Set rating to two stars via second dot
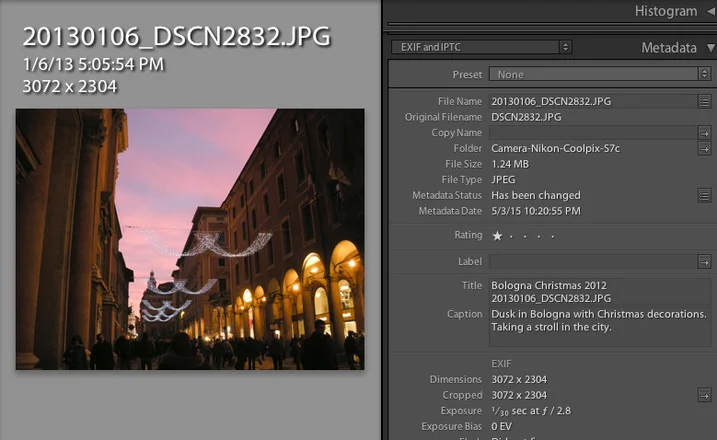This screenshot has height=440, width=717. coord(511,236)
